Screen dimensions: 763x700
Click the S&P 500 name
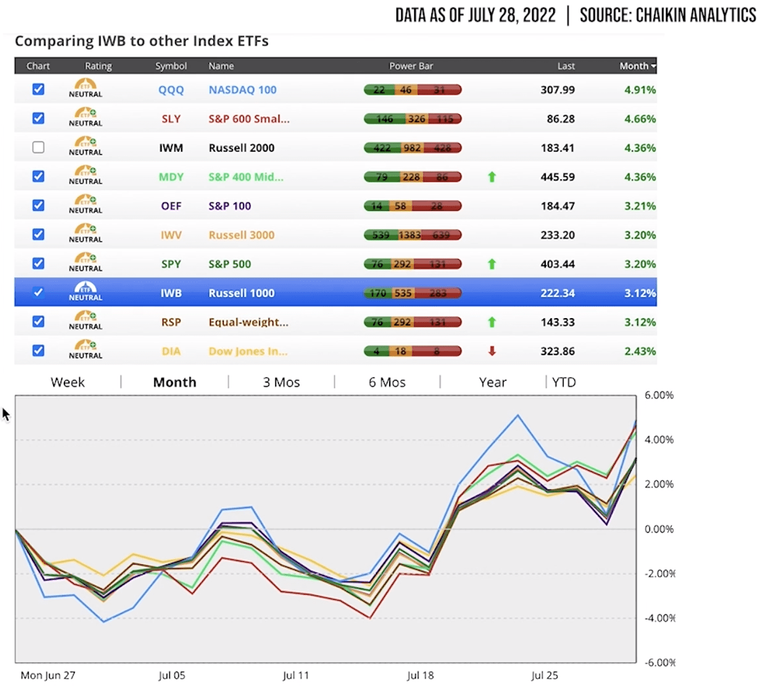coord(230,264)
